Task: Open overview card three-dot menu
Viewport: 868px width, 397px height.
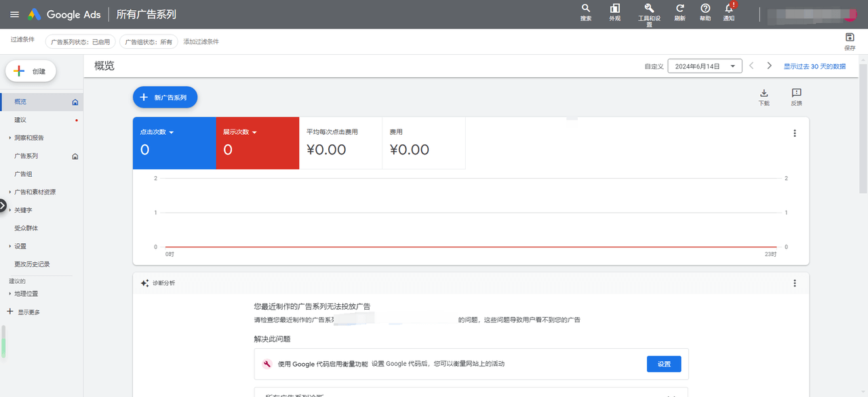Action: point(795,133)
